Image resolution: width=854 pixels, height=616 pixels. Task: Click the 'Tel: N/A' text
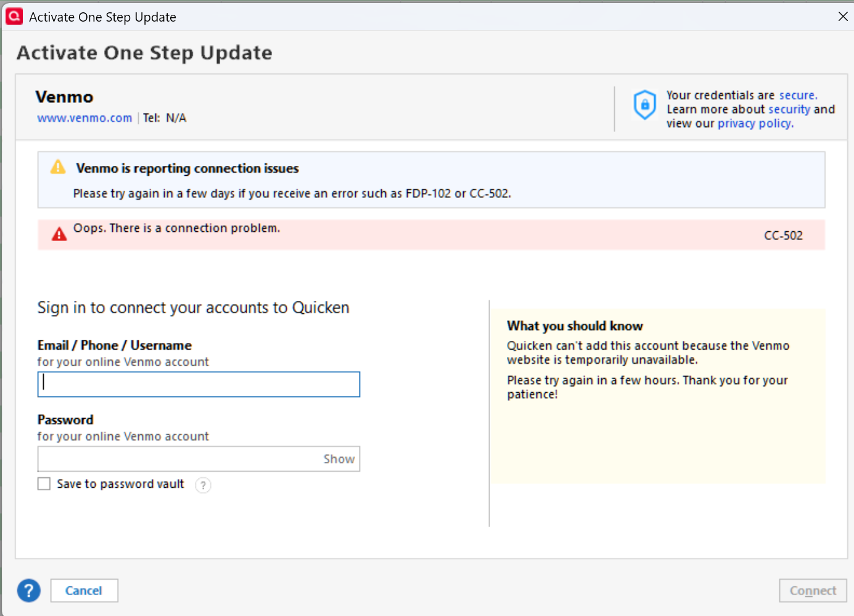pyautogui.click(x=165, y=118)
